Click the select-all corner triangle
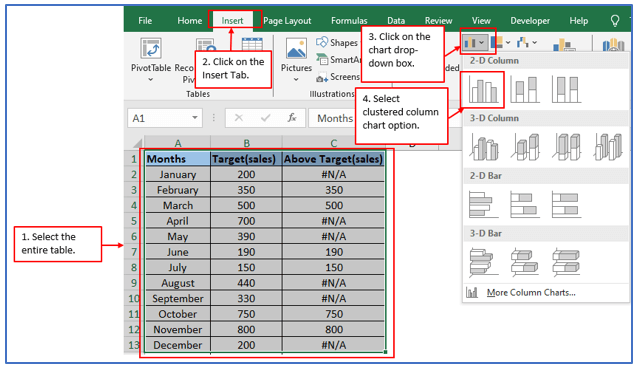 pyautogui.click(x=138, y=143)
